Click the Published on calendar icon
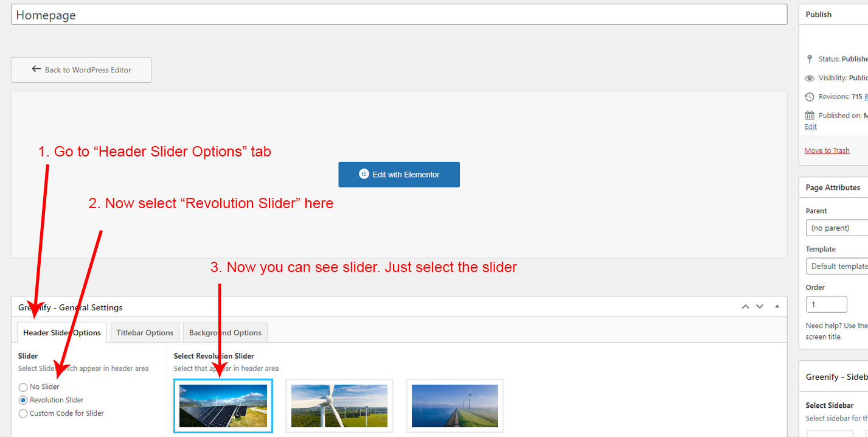Screen dimensions: 868x437 click(809, 115)
